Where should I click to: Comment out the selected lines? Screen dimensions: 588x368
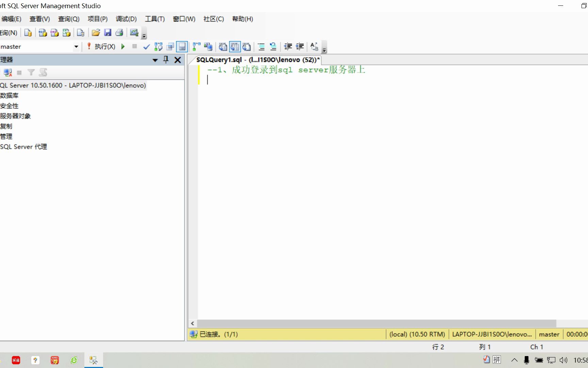pos(261,47)
